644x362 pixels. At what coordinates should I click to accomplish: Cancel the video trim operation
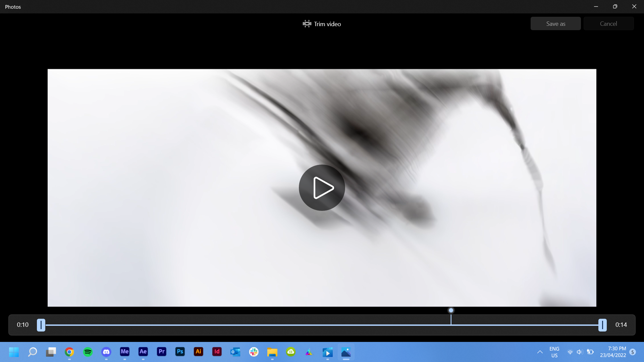click(608, 23)
